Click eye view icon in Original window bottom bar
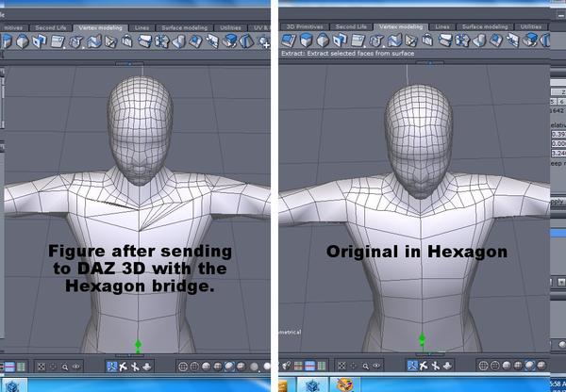Image resolution: width=566 pixels, height=392 pixels. coord(376,366)
